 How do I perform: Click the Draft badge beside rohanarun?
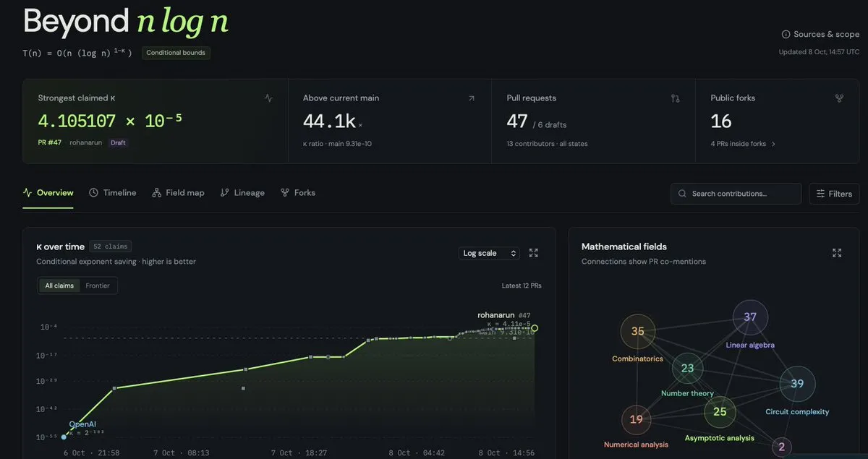(x=118, y=143)
